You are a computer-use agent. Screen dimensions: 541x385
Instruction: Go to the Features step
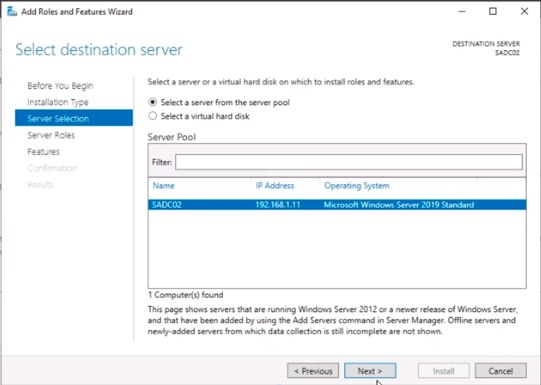tap(43, 151)
